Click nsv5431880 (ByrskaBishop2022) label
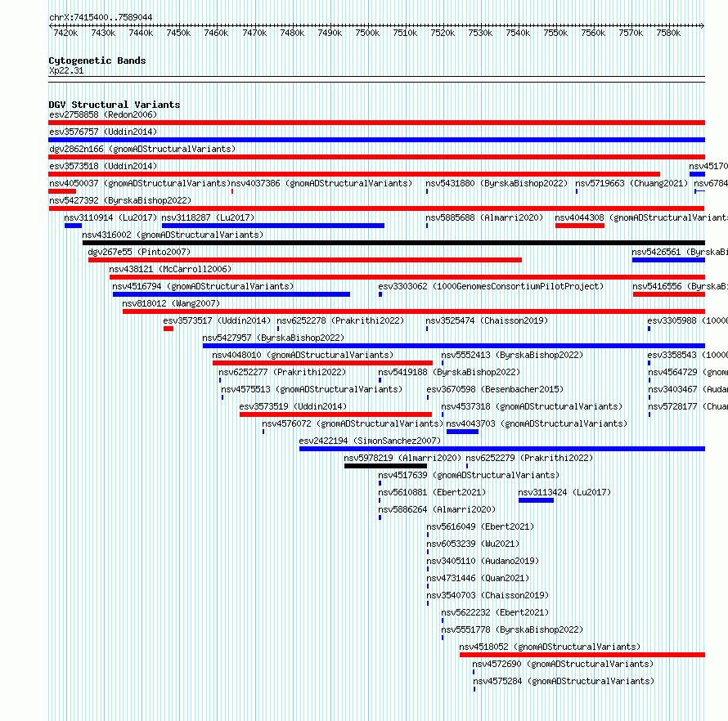Image resolution: width=728 pixels, height=721 pixels. pyautogui.click(x=497, y=183)
